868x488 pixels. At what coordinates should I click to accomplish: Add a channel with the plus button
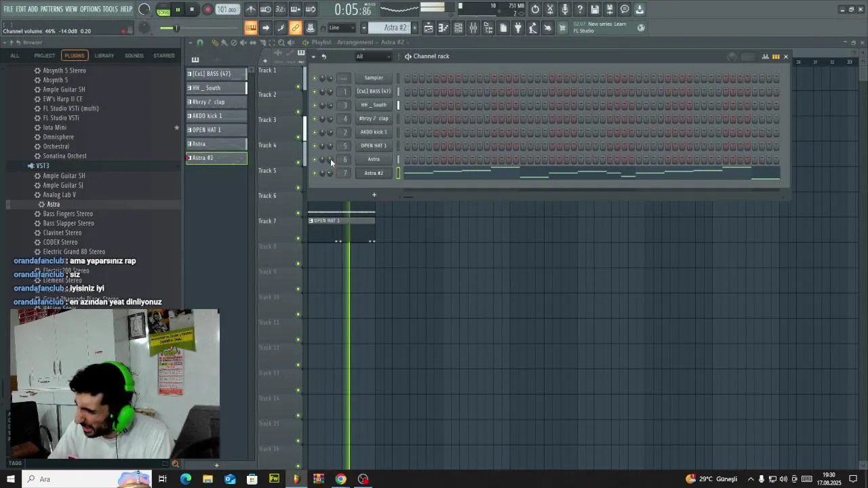pyautogui.click(x=374, y=195)
